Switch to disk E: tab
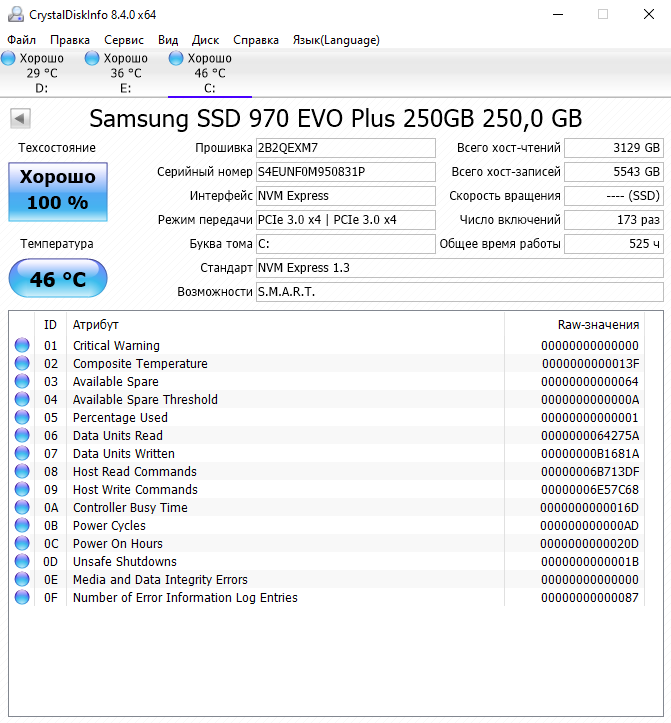This screenshot has width=671, height=723. tap(125, 73)
